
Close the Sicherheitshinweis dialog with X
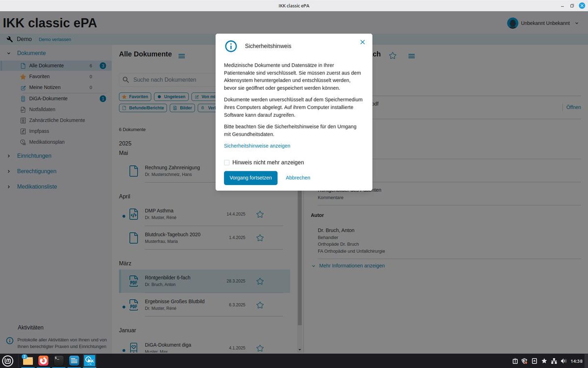click(x=363, y=42)
